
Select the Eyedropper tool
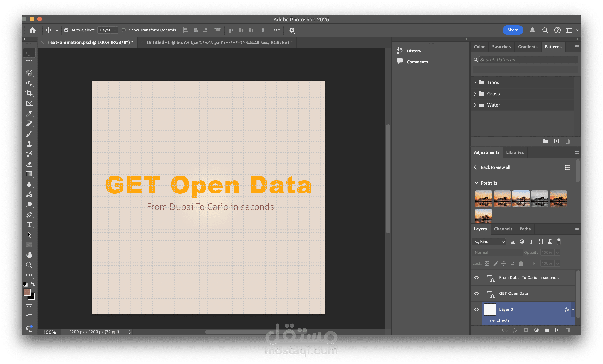pos(29,113)
